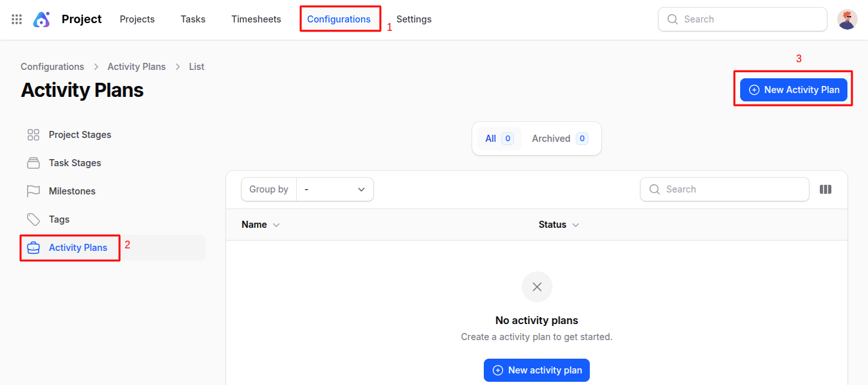Click the New Activity Plan header button
The height and width of the screenshot is (385, 868).
click(793, 90)
